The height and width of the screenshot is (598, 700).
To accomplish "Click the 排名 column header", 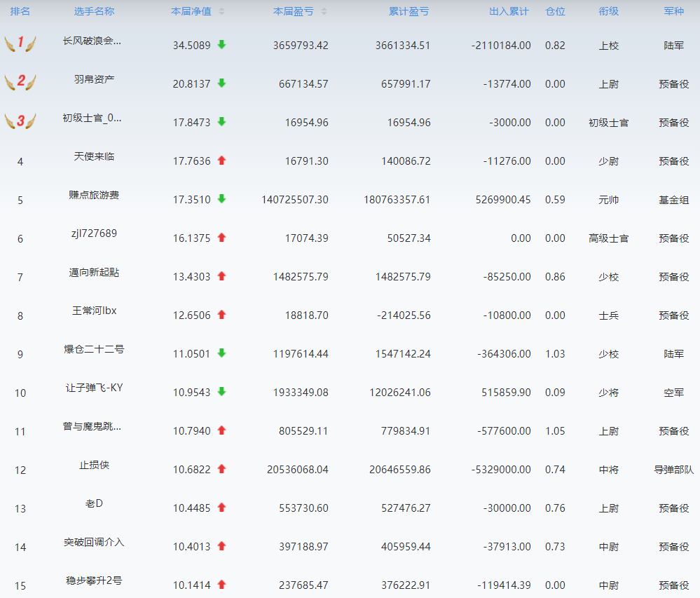I will click(20, 12).
